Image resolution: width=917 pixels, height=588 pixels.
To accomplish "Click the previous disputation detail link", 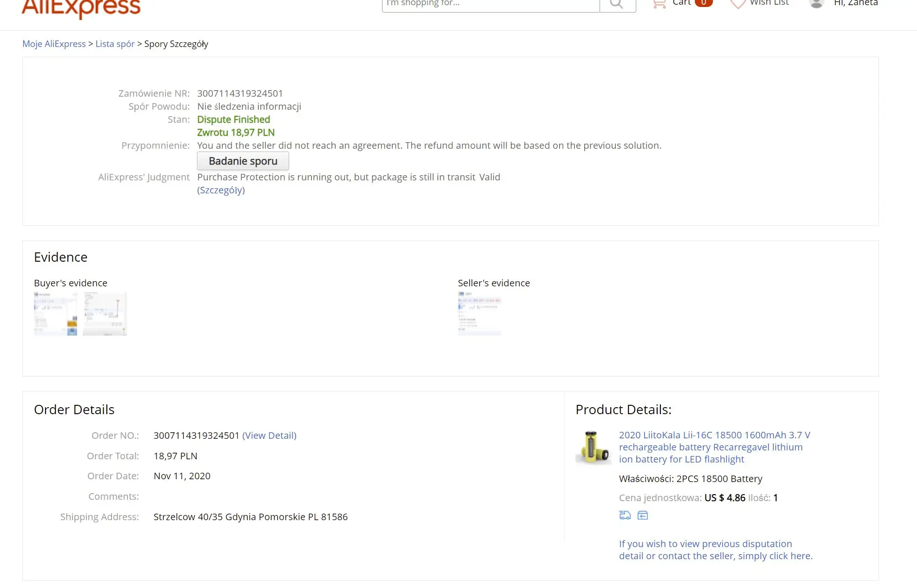I will tap(715, 550).
